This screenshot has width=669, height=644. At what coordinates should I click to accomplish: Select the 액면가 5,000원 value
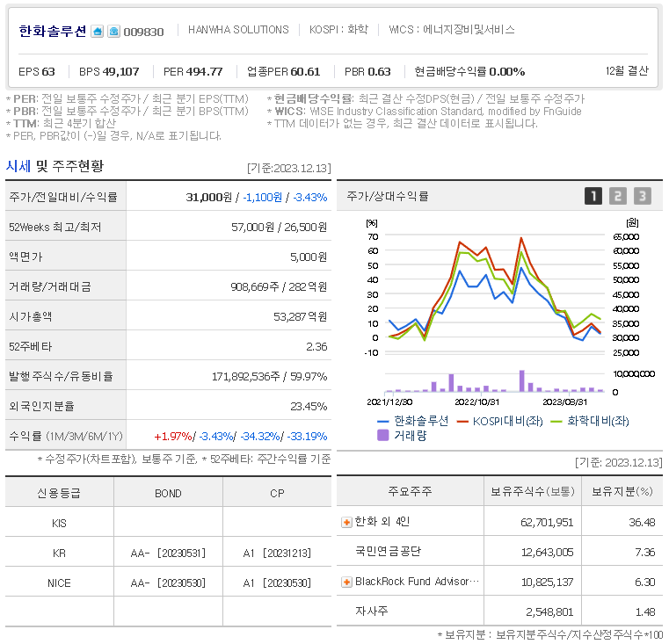tap(309, 257)
